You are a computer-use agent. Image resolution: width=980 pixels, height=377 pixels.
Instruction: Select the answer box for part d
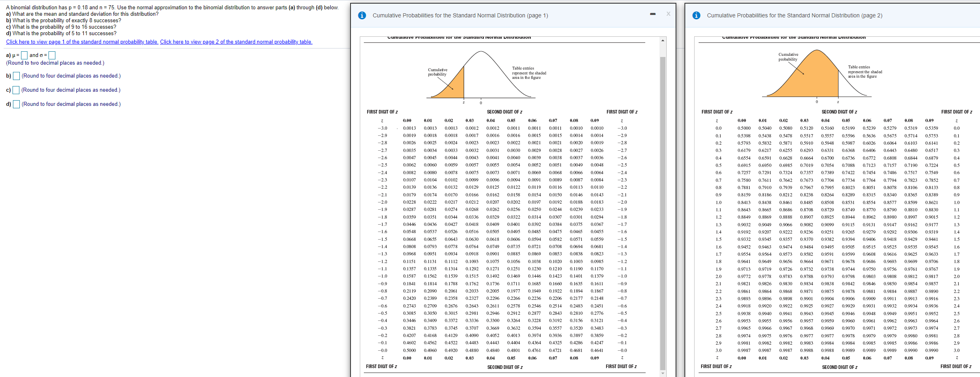pyautogui.click(x=16, y=104)
